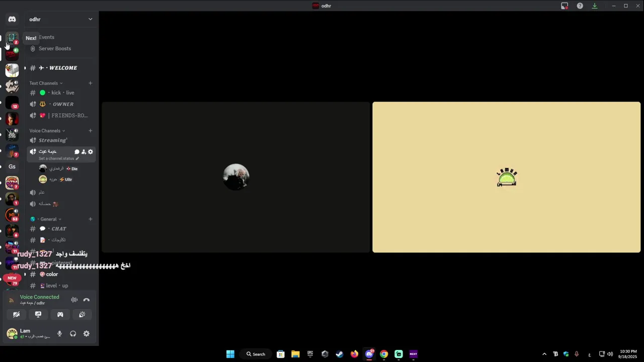This screenshot has height=362, width=644.
Task: Open the Server Boosts entry
Action: (x=60, y=49)
